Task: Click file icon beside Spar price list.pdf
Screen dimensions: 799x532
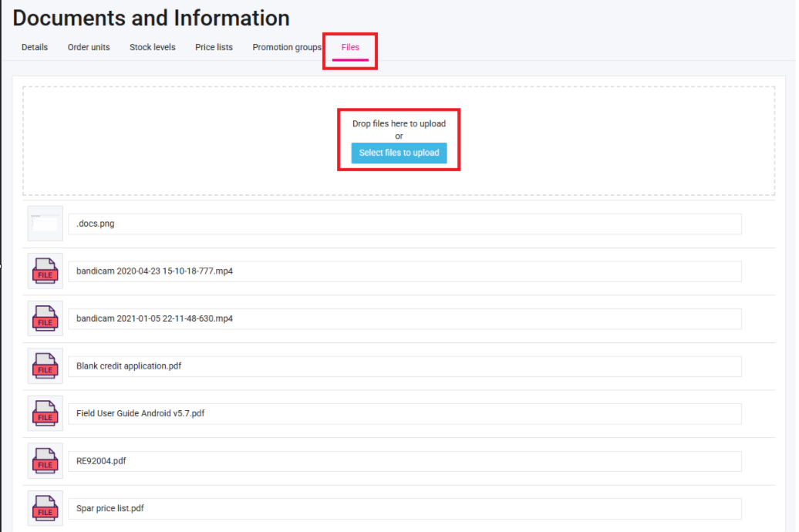Action: point(45,508)
